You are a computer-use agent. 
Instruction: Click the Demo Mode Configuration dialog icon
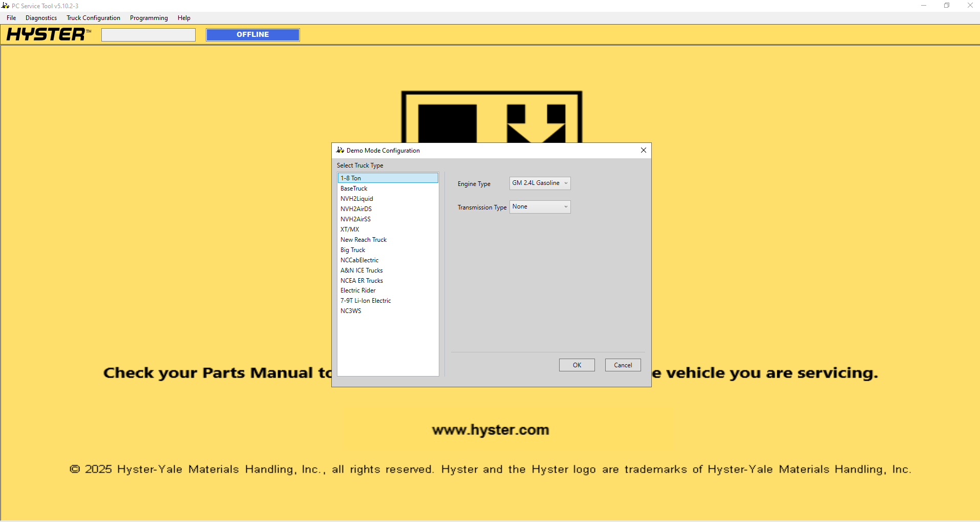point(340,150)
